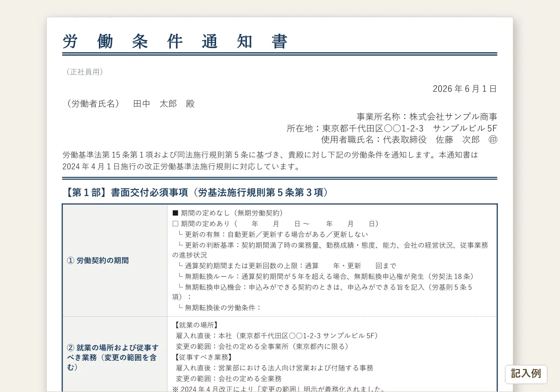
Task: Click the 更新の判断基準 line
Action: point(330,250)
